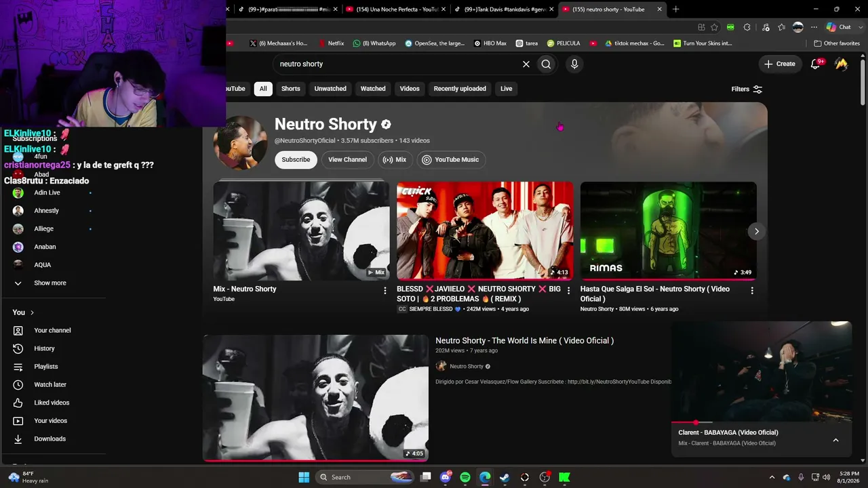This screenshot has width=868, height=488.
Task: Open the search Filters panel
Action: [747, 89]
